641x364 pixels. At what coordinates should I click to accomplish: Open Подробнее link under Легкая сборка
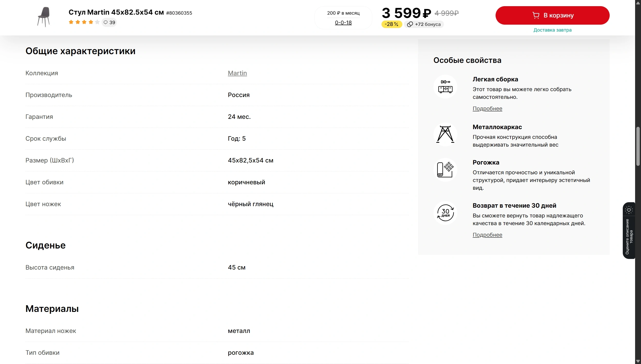point(487,109)
